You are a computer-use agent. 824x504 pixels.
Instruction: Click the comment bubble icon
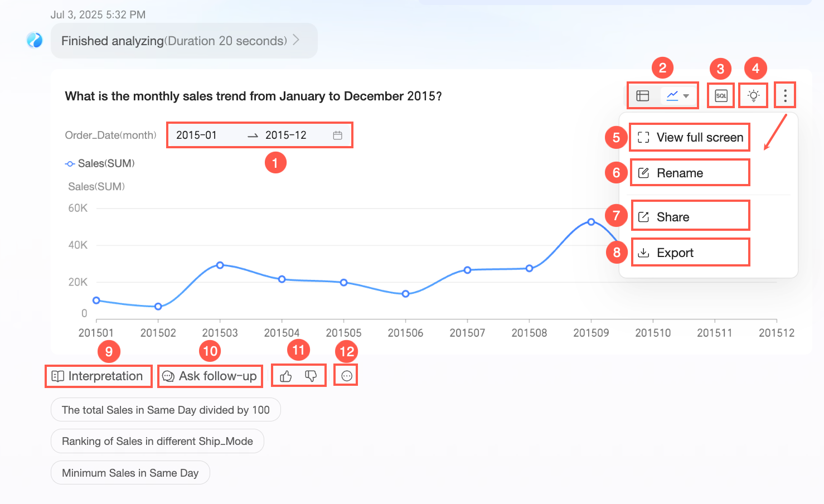tap(346, 376)
